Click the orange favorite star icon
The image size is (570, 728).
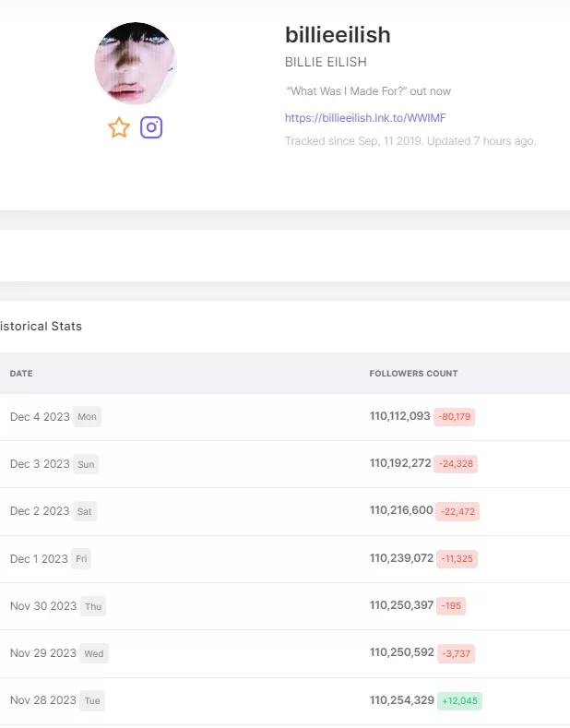[119, 127]
